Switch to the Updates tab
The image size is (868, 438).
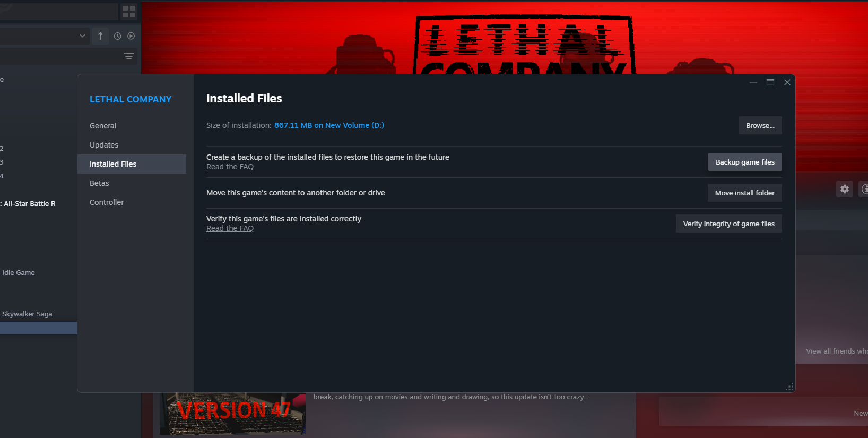point(104,145)
